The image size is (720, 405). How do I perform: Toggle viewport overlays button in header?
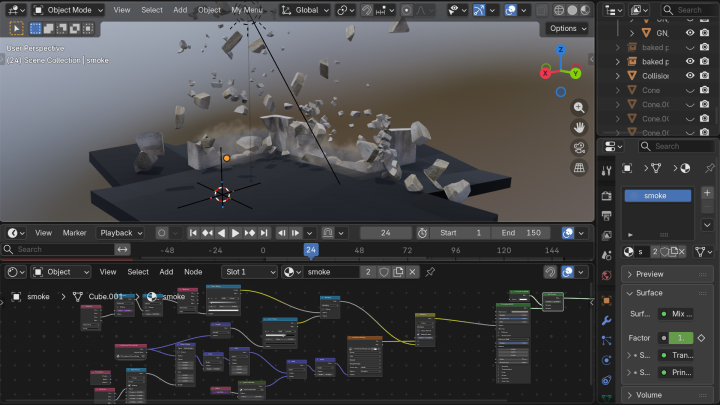[512, 10]
